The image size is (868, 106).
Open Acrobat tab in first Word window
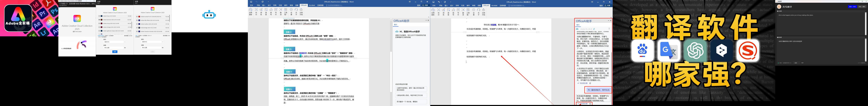312,5
